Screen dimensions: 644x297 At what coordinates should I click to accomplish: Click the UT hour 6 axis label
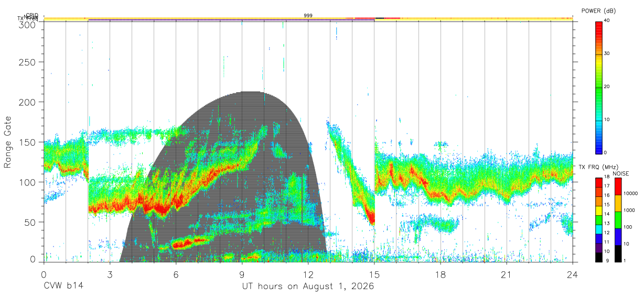point(176,274)
